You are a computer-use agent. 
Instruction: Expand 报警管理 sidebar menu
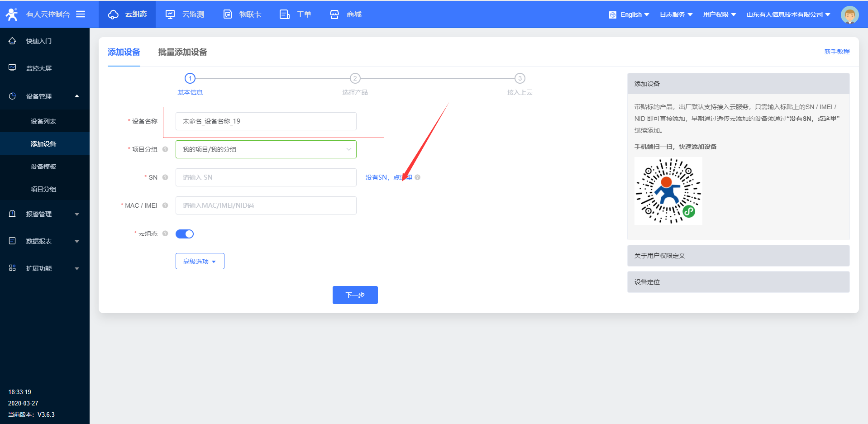[44, 214]
